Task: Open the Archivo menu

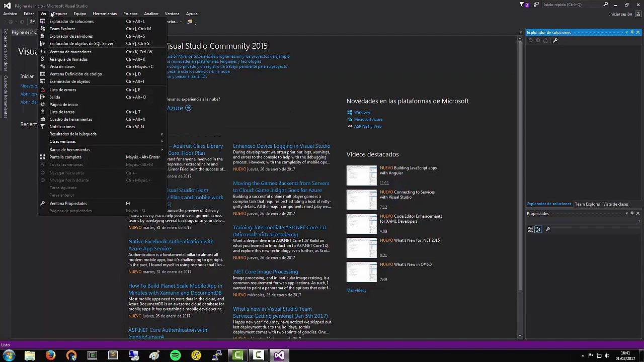Action: click(10, 14)
